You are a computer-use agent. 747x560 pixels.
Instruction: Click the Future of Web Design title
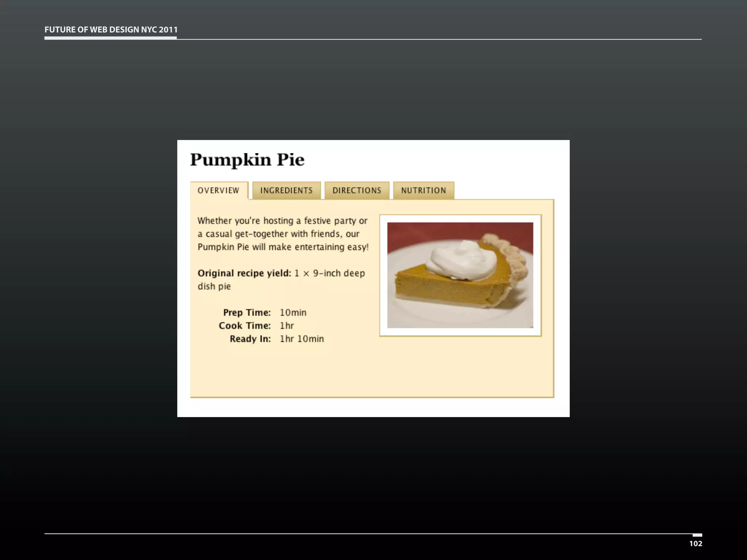(111, 30)
